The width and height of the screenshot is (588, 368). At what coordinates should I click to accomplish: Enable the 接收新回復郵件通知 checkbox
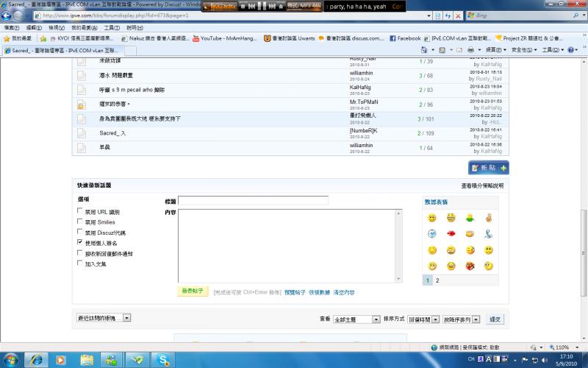(79, 252)
